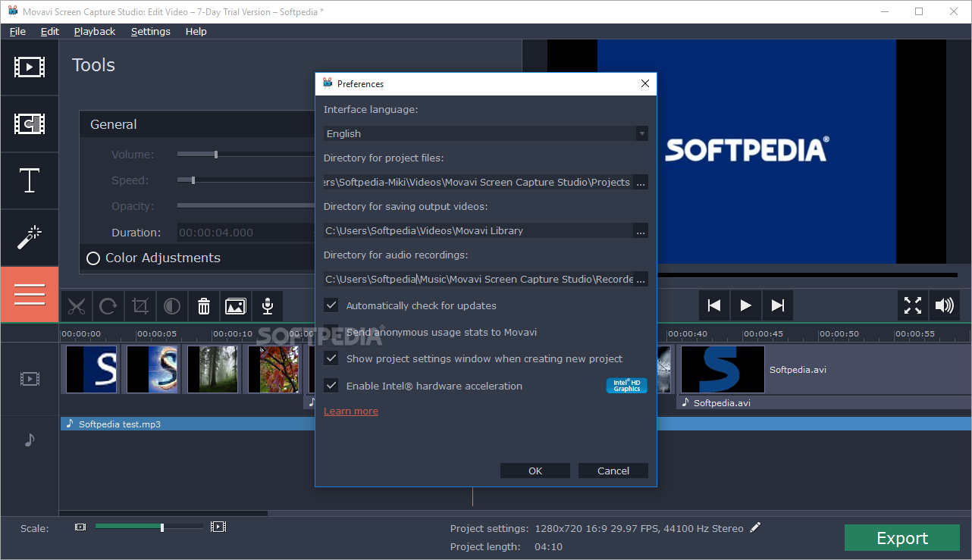Viewport: 972px width, 560px height.
Task: Open the Playback menu
Action: coord(95,31)
